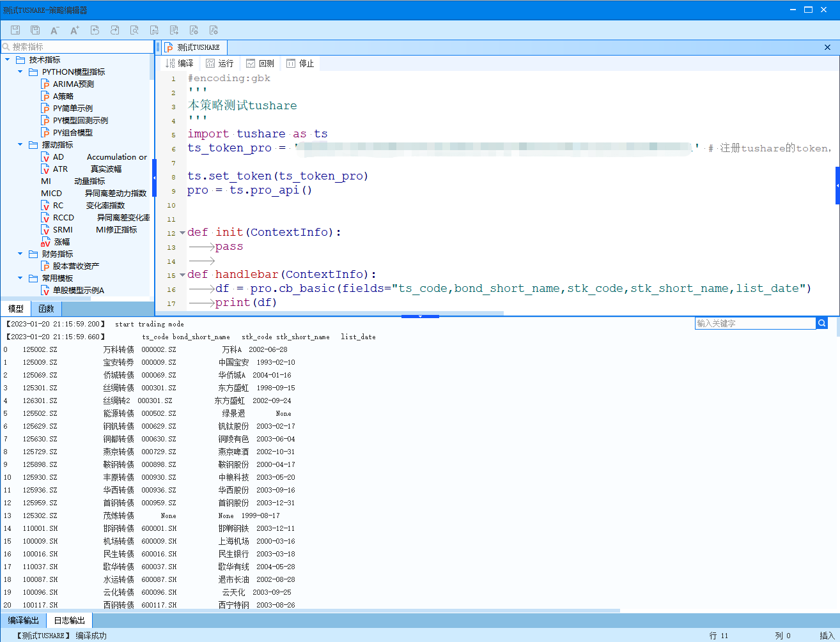
Task: Decrease editor font size (A-)
Action: [x=55, y=30]
